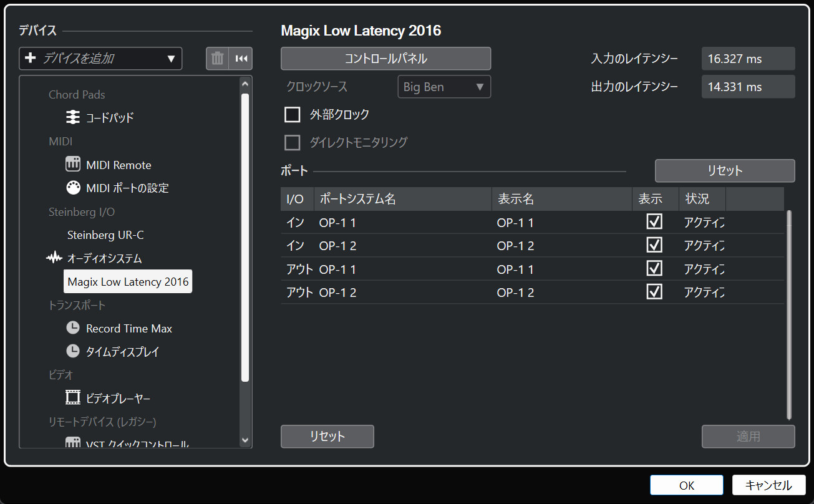Click the 状況 column header
The width and height of the screenshot is (814, 504).
702,199
